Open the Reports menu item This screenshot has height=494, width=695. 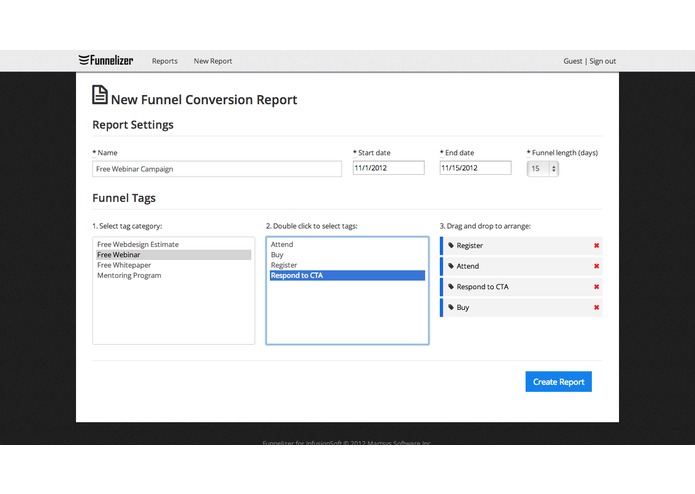point(164,61)
